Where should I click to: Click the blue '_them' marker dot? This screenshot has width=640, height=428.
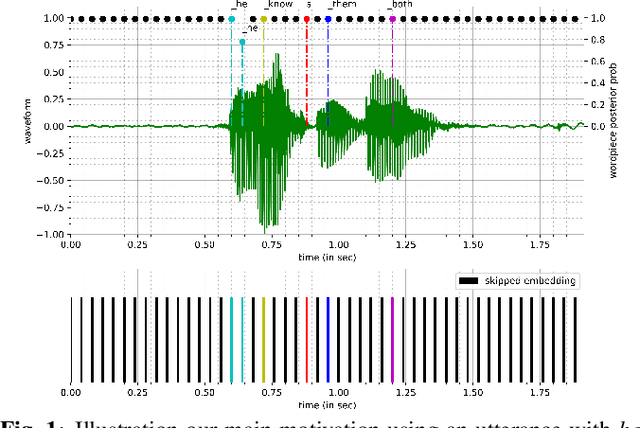click(328, 19)
